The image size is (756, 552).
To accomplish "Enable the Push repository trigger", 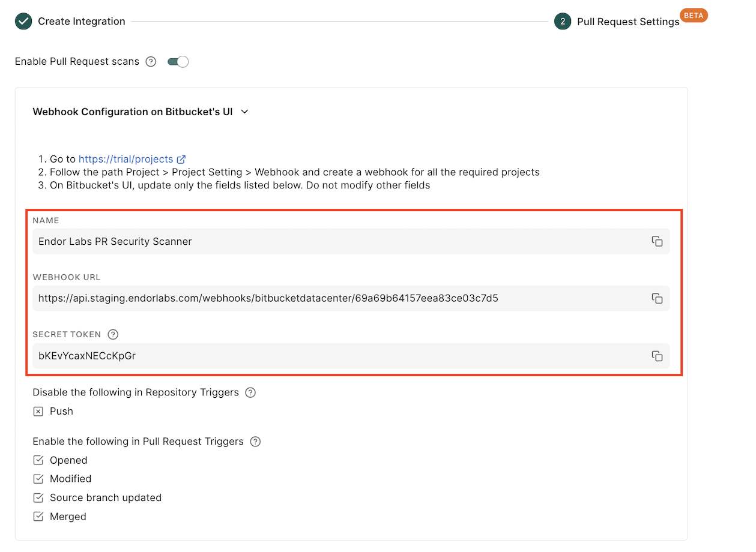I will click(x=38, y=412).
